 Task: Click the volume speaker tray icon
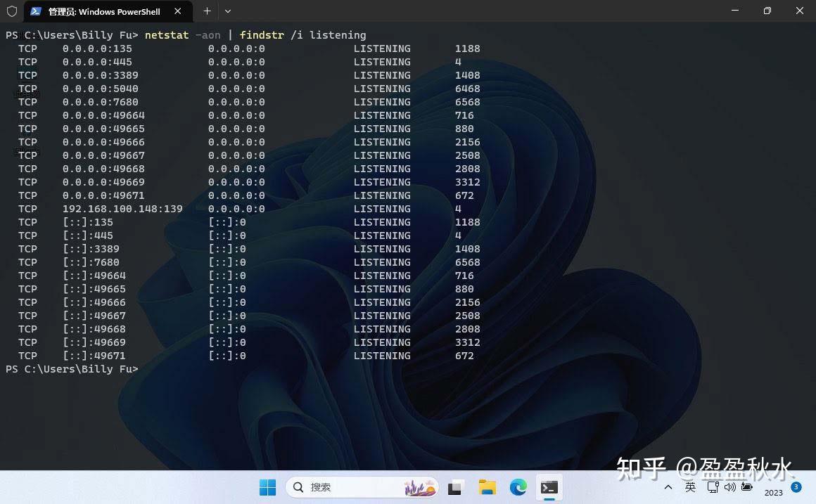click(x=729, y=487)
